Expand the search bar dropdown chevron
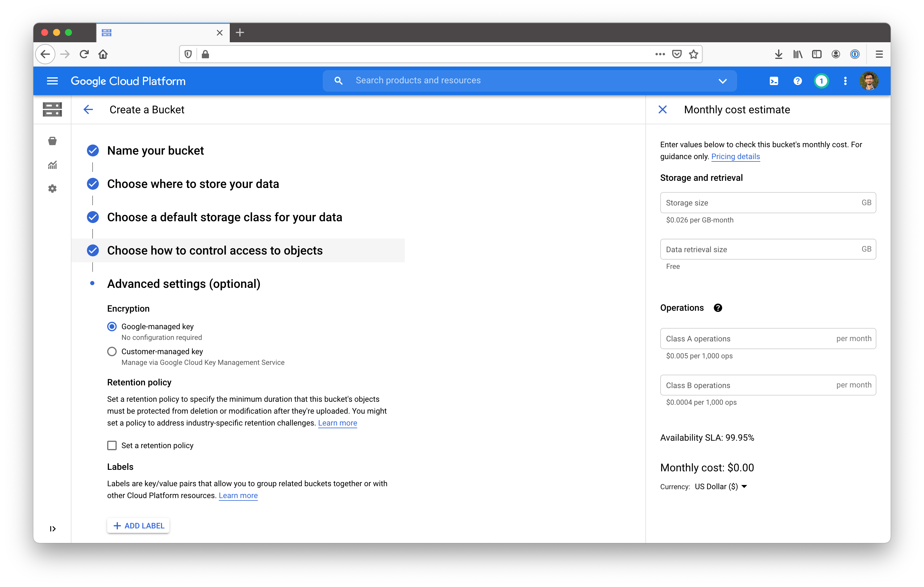 722,81
